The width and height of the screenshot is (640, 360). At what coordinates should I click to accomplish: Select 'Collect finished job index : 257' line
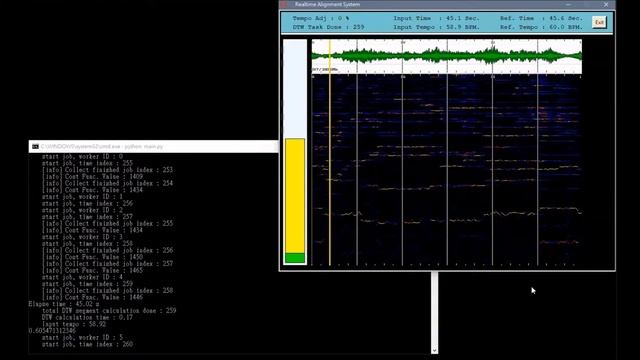coord(107,264)
